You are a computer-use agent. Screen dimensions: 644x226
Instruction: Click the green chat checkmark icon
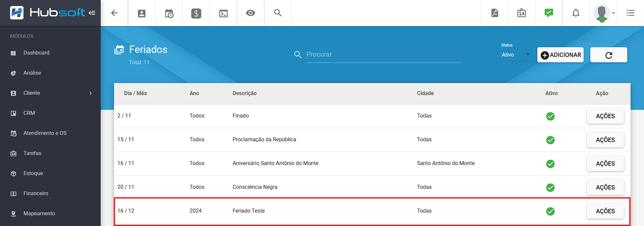(x=549, y=13)
